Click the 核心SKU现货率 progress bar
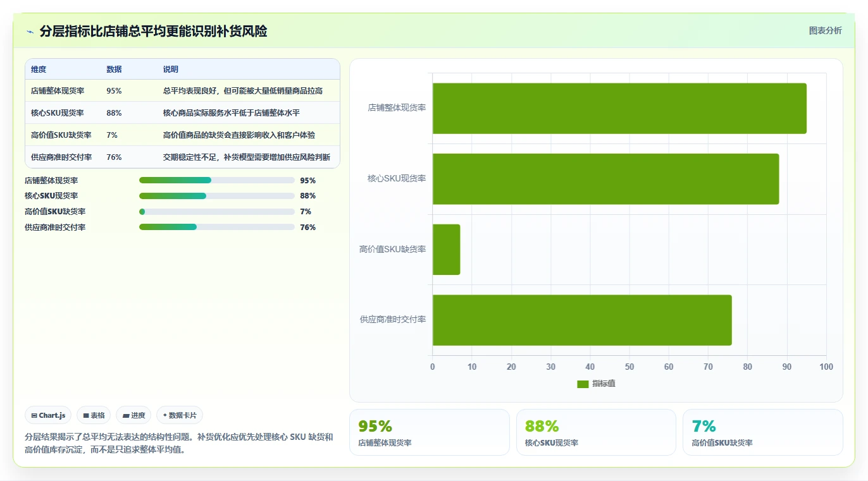This screenshot has height=481, width=868. click(217, 196)
